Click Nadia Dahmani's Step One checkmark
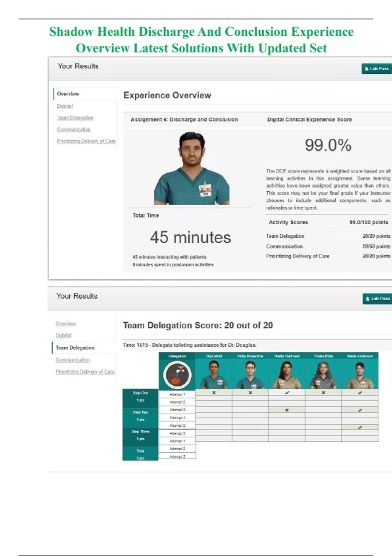Viewport: 392px width, 556px height. click(287, 392)
